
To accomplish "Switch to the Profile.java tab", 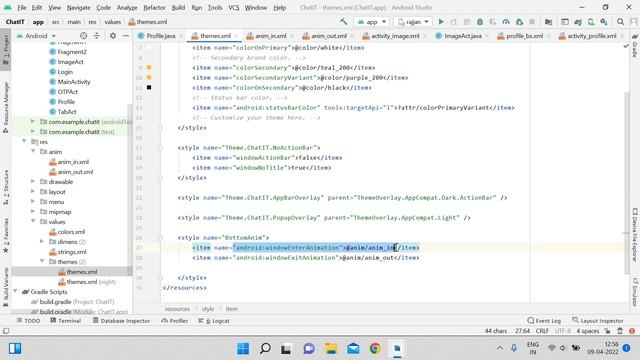I will [x=160, y=36].
